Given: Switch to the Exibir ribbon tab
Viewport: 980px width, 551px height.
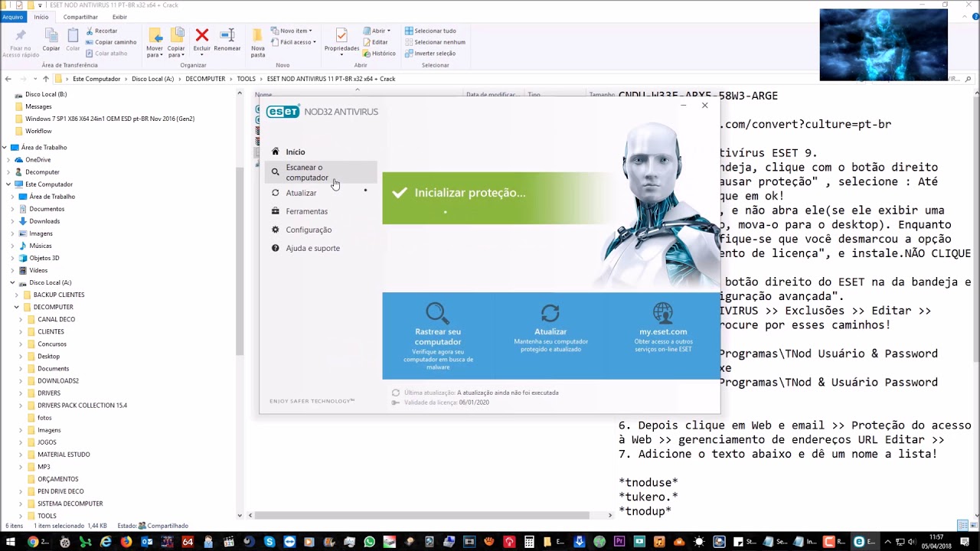Looking at the screenshot, I should pyautogui.click(x=119, y=17).
